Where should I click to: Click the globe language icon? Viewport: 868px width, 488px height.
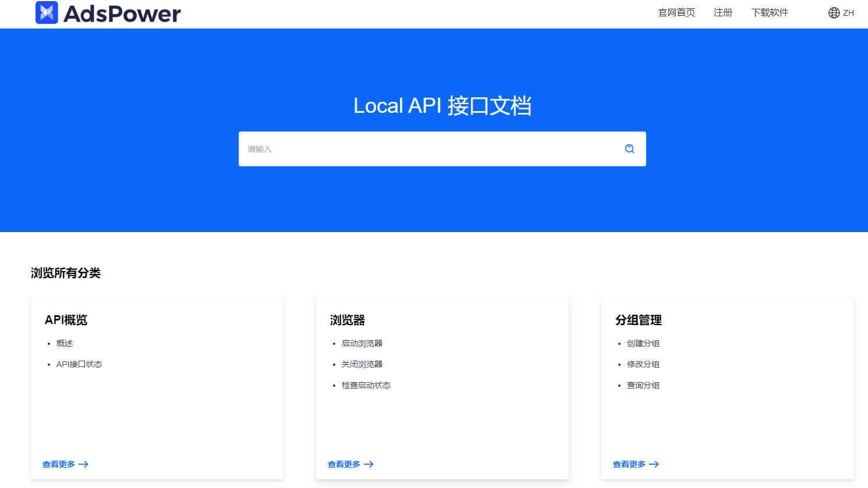pos(834,13)
